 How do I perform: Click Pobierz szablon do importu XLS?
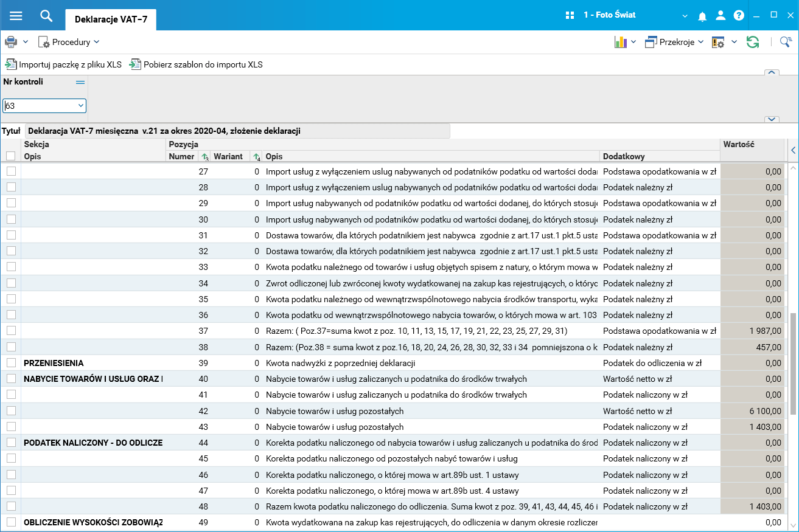click(x=196, y=64)
